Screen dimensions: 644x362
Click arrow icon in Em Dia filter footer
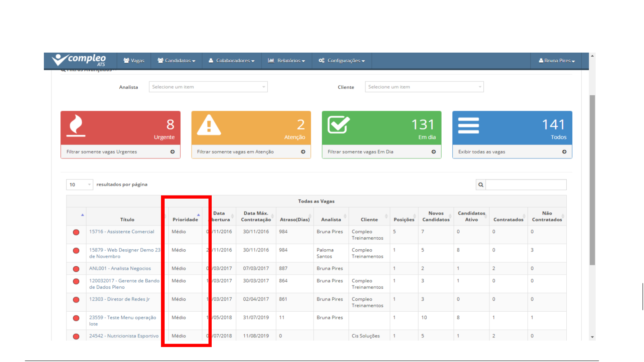click(x=433, y=152)
